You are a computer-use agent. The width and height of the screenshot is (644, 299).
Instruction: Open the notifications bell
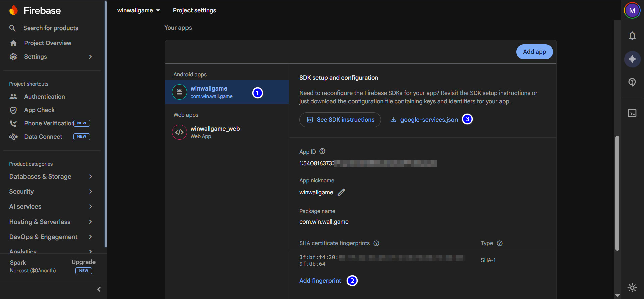632,36
